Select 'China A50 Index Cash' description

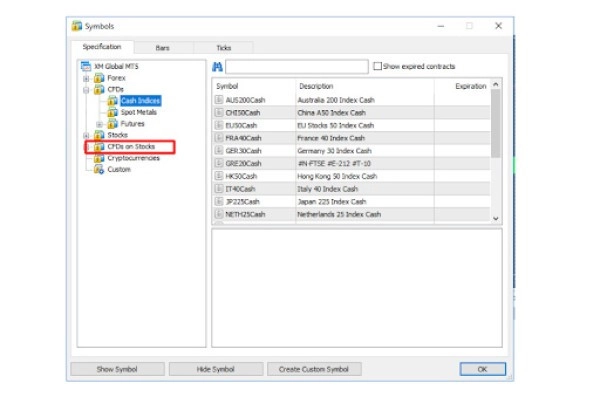[x=331, y=113]
